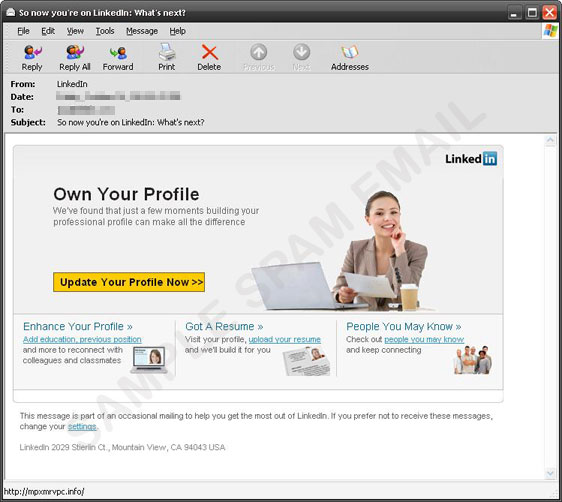Click Update Your Profile Now button
Viewport: 562px width, 502px height.
(129, 282)
